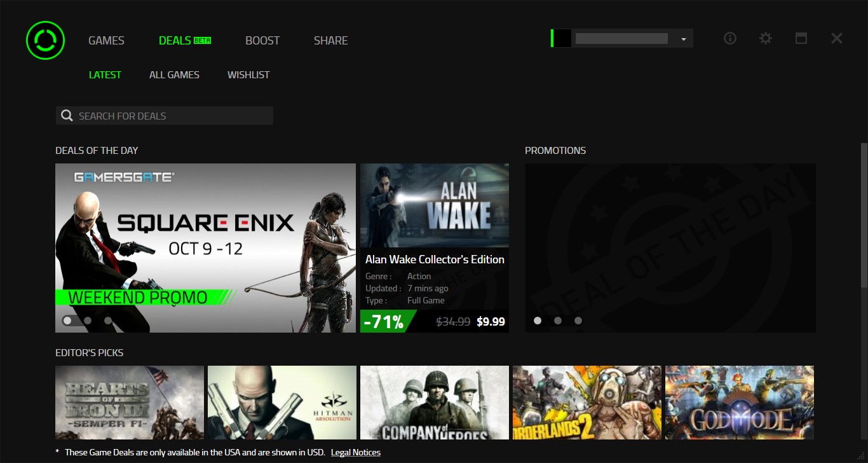868x463 pixels.
Task: View the WISHLIST sub-tab
Action: 248,74
